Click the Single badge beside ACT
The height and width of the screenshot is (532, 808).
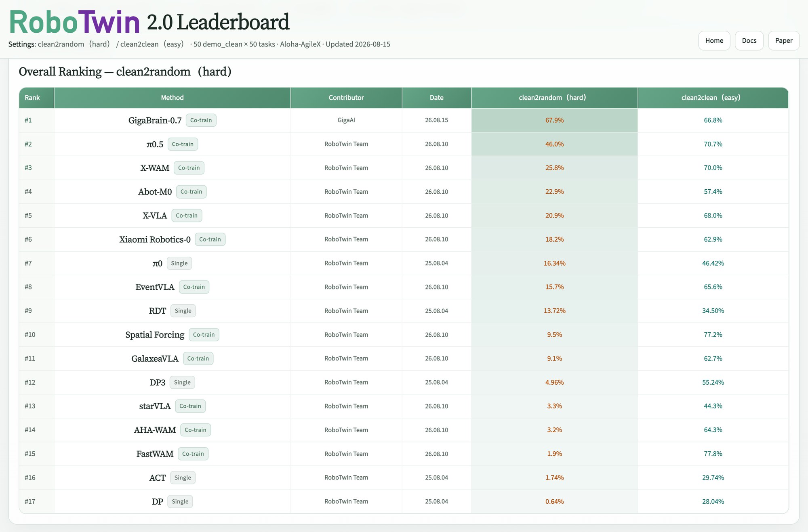tap(183, 478)
